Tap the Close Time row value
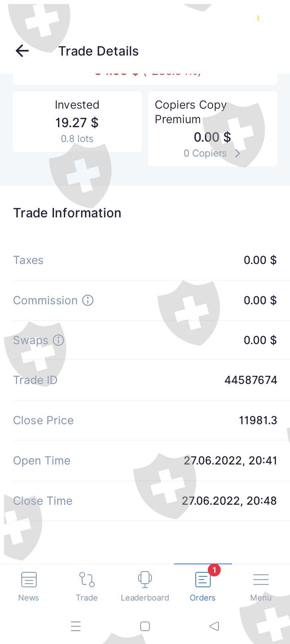Image resolution: width=290 pixels, height=644 pixels. tap(229, 501)
